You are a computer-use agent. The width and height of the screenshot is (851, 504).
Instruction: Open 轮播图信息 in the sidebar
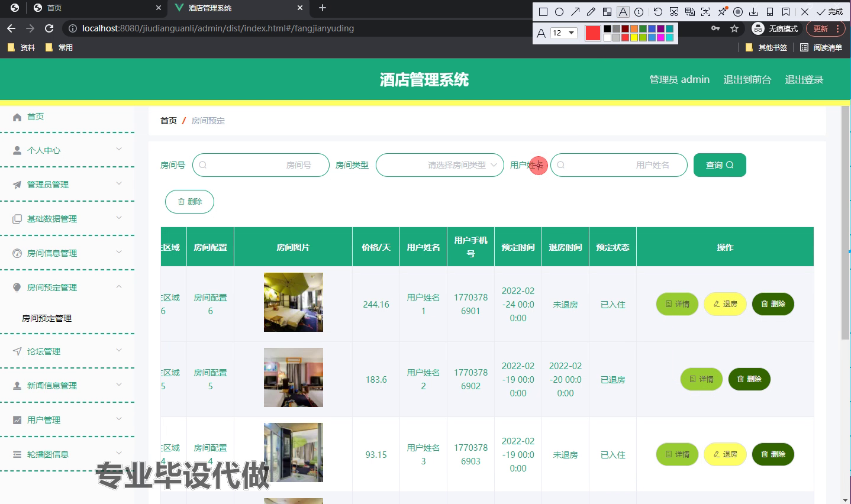pyautogui.click(x=67, y=454)
